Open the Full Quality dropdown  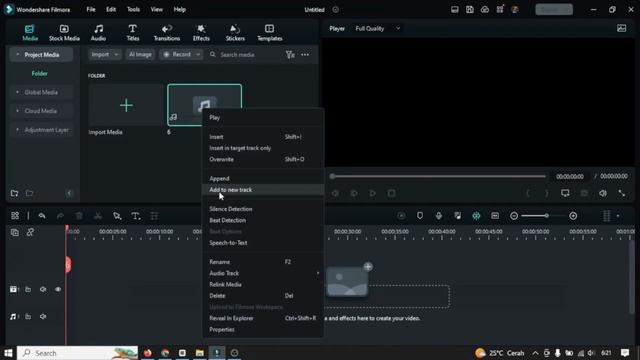378,29
